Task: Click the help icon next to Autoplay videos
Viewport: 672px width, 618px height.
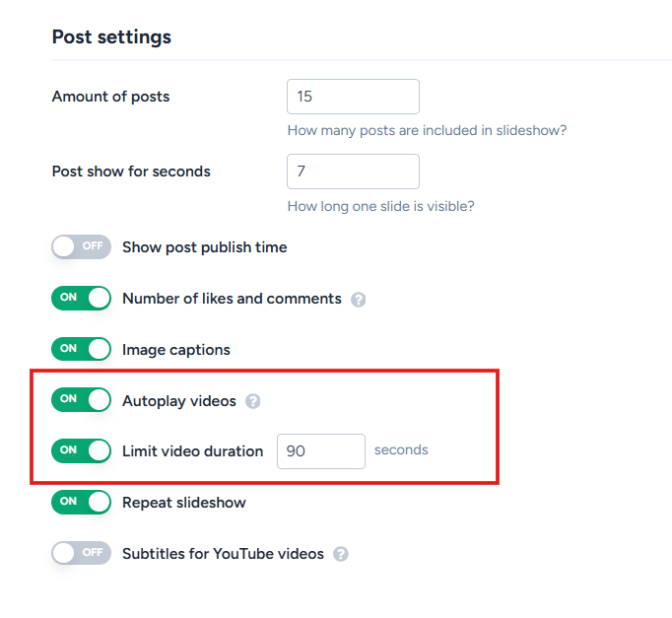Action: tap(252, 401)
